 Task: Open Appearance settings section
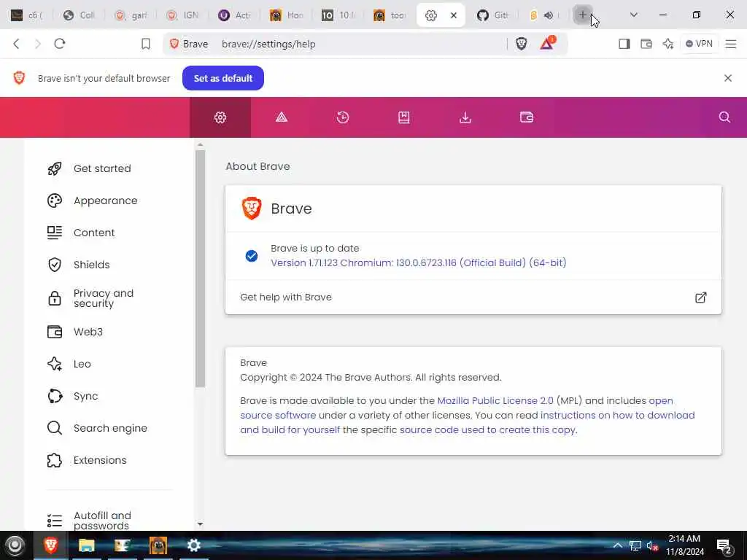point(105,201)
